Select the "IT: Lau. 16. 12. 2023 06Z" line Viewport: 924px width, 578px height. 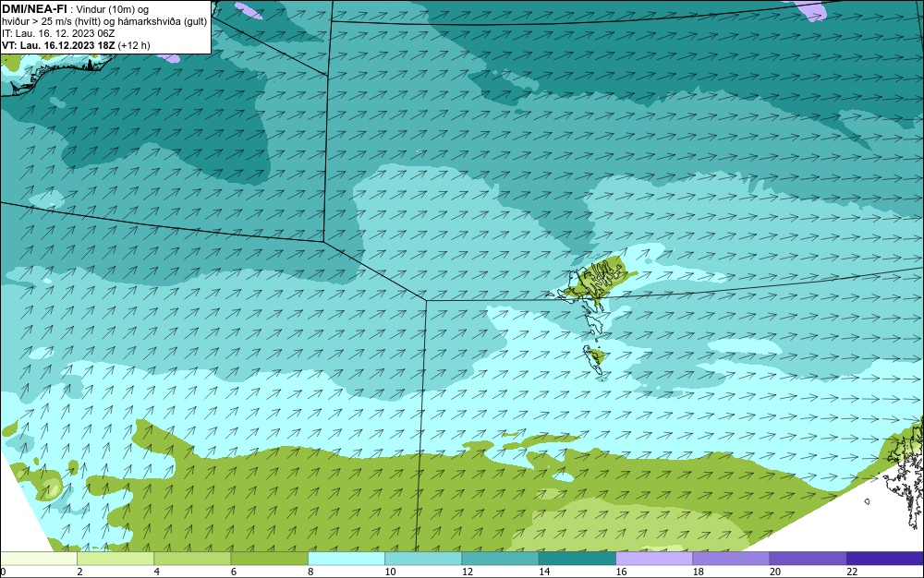click(58, 33)
